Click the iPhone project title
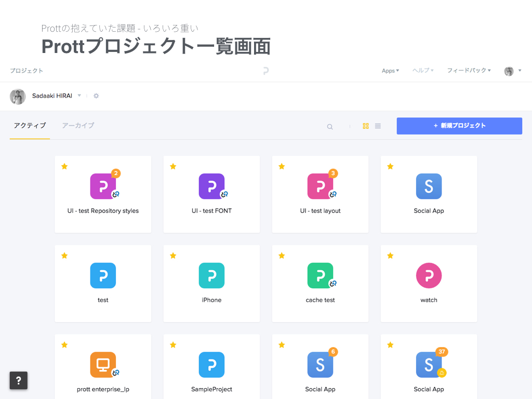 click(211, 300)
